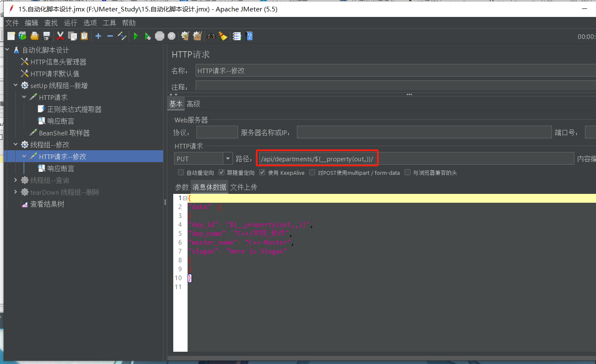Viewport: 596px width, 364px height.
Task: Switch to the 高级 tab
Action: tap(194, 104)
